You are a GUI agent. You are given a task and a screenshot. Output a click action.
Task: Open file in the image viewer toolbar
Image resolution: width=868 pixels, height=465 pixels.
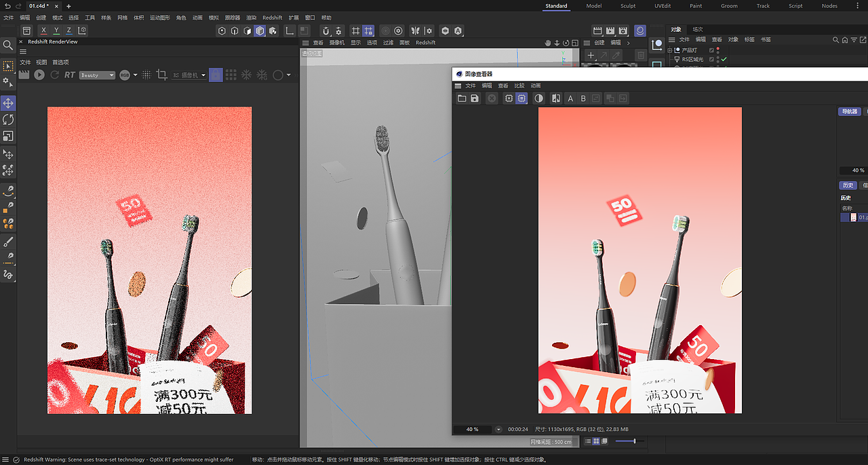[x=462, y=98]
